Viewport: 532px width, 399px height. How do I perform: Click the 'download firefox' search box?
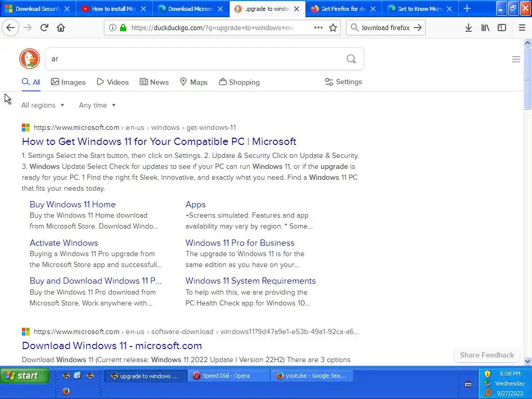tap(385, 28)
